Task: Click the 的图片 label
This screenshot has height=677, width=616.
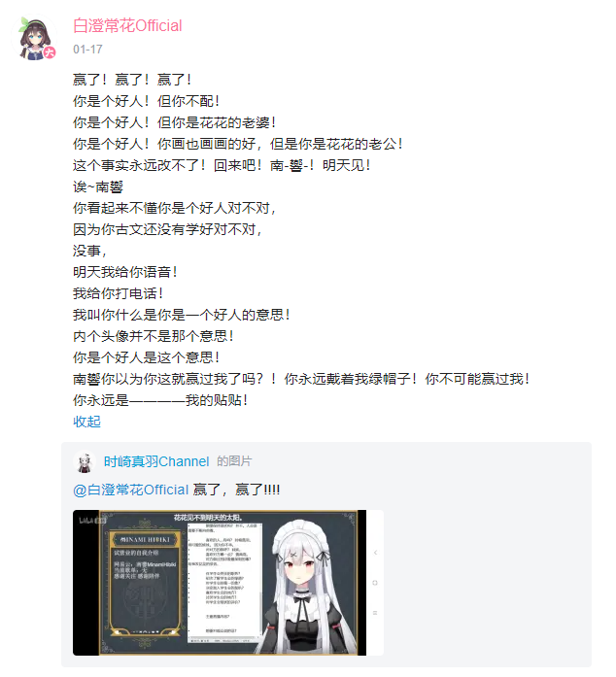Action: [x=234, y=461]
